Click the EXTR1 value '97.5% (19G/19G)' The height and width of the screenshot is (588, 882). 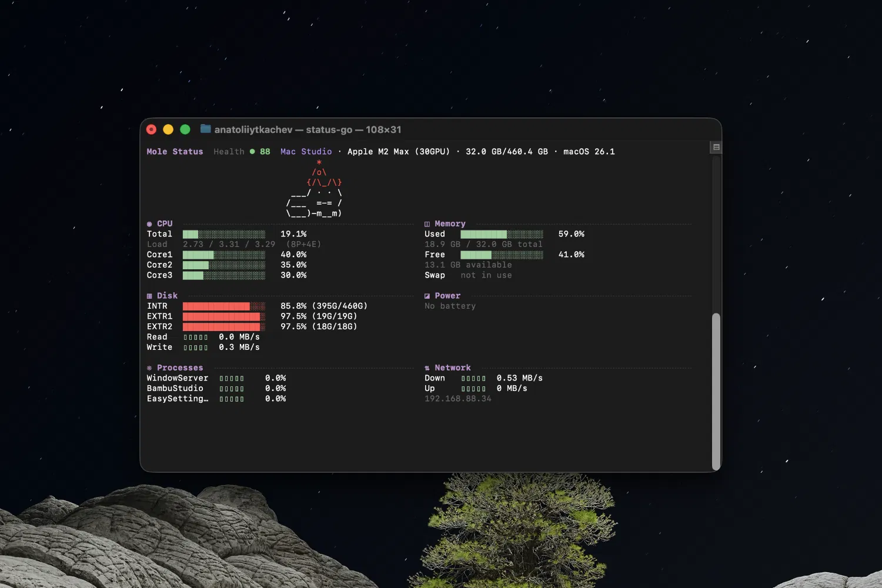tap(319, 316)
